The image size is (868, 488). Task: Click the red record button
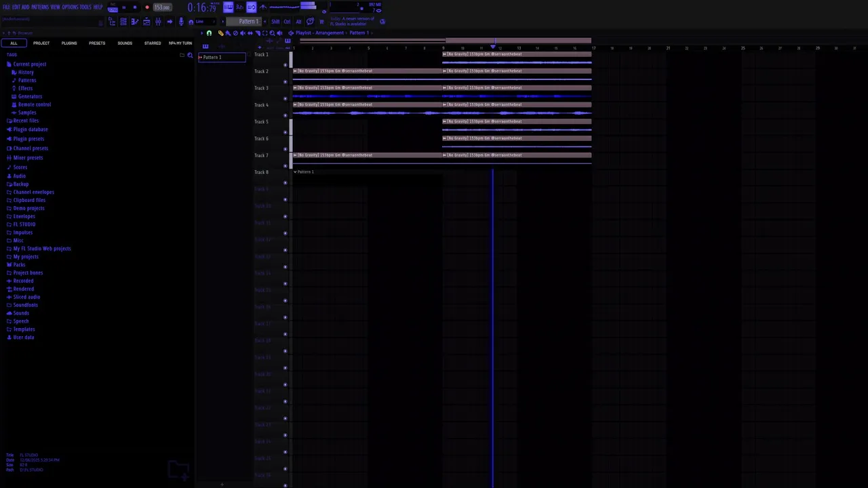pos(147,7)
